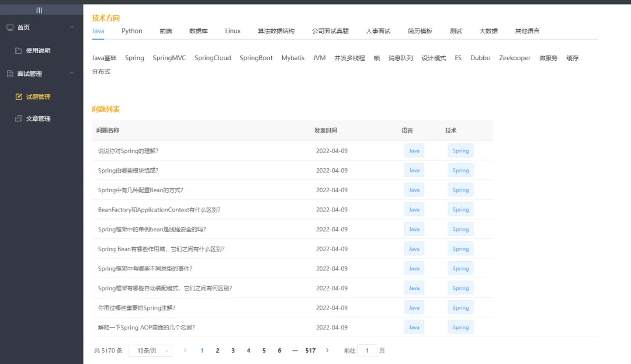Image resolution: width=631 pixels, height=364 pixels.
Task: Click the document icon beside 面试管理
Action: coord(10,74)
